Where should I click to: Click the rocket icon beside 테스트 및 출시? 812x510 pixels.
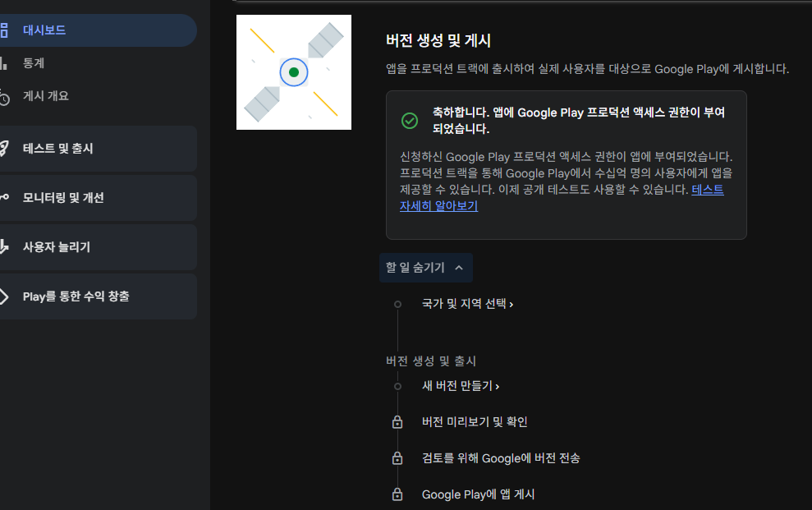[4, 149]
